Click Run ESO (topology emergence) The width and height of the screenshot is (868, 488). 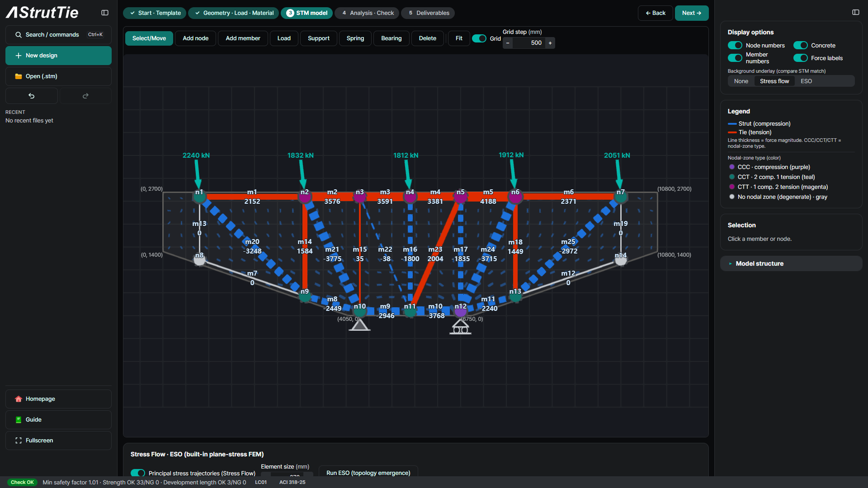(368, 473)
